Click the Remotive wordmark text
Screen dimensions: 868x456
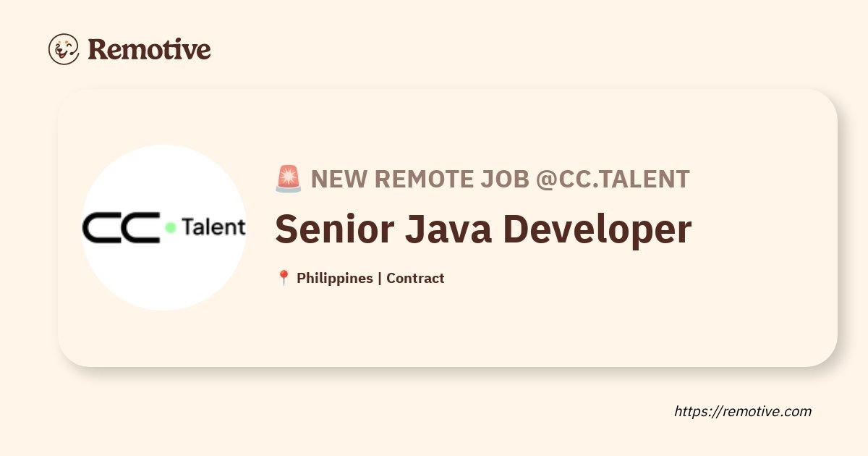(x=150, y=49)
